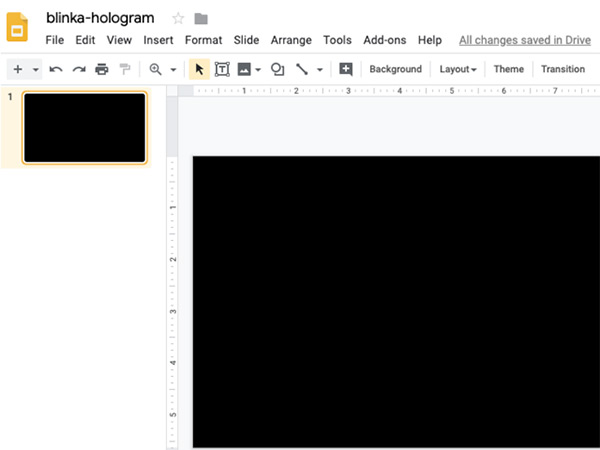The height and width of the screenshot is (450, 600).
Task: Open the new slide layout dropdown arrow
Action: [36, 70]
